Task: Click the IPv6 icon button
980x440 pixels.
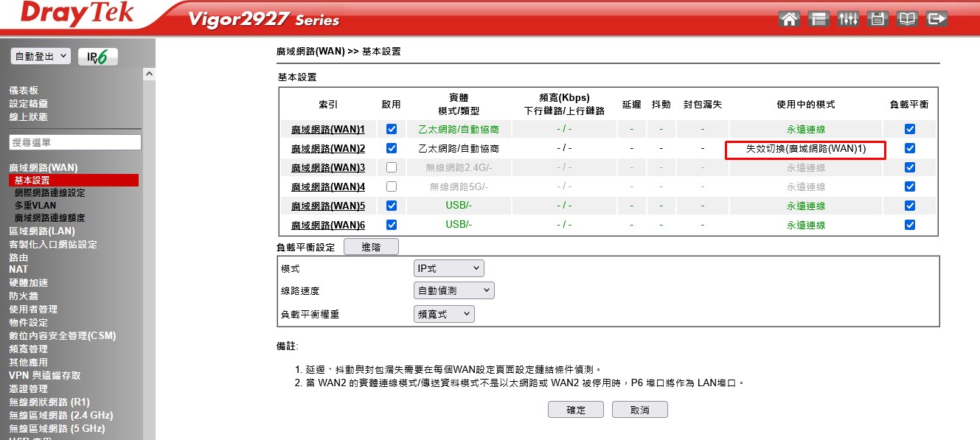Action: (x=97, y=57)
